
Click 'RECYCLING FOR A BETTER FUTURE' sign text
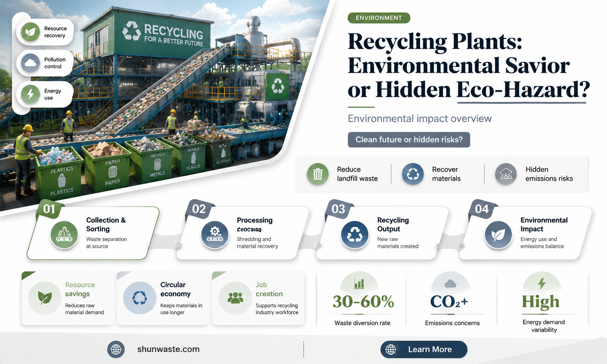tap(174, 35)
